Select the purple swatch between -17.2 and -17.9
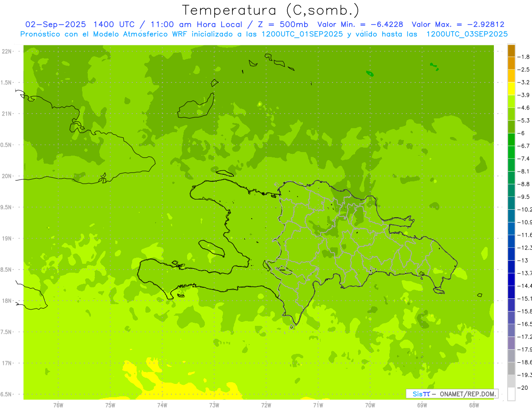This screenshot has height=411, width=532. pos(511,343)
